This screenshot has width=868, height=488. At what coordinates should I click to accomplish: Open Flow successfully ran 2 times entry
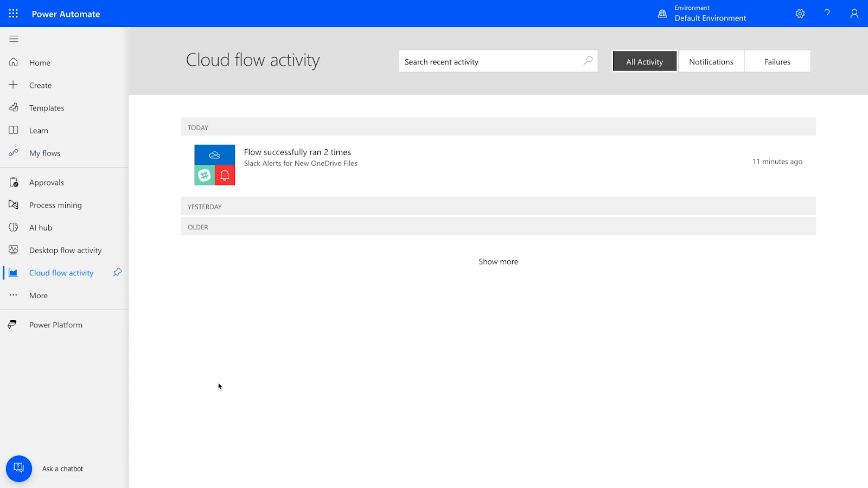[297, 152]
